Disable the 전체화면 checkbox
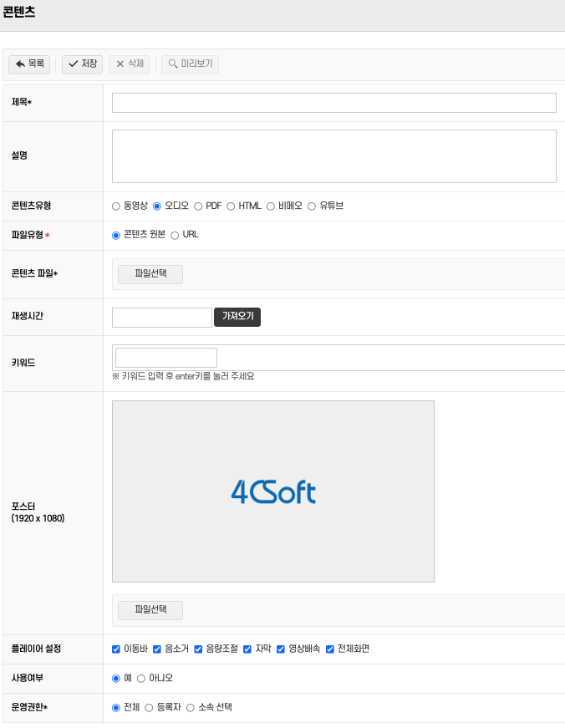Screen dimensions: 565x728 330,649
